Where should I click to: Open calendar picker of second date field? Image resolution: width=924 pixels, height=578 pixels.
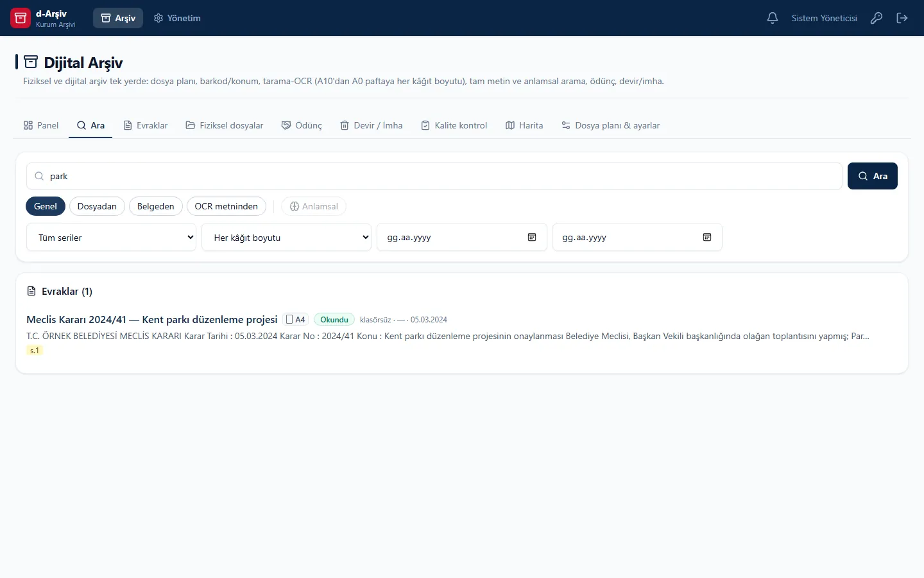(x=707, y=237)
